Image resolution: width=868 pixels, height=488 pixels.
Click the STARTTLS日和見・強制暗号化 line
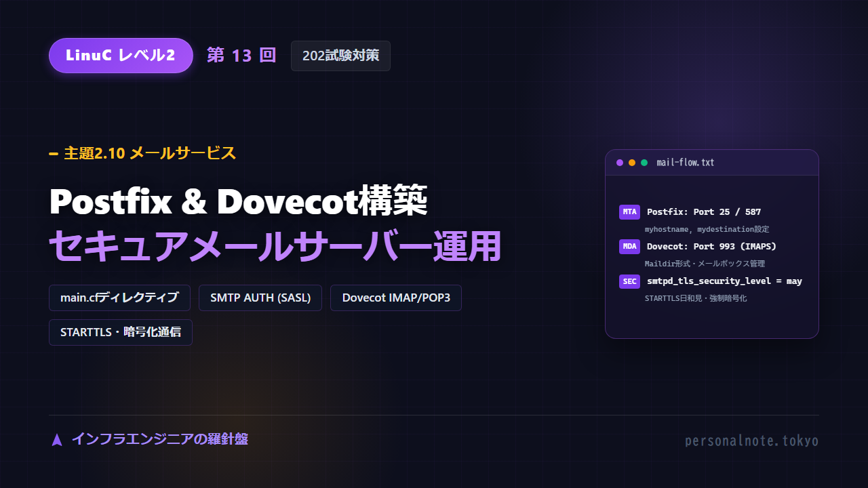pos(696,298)
